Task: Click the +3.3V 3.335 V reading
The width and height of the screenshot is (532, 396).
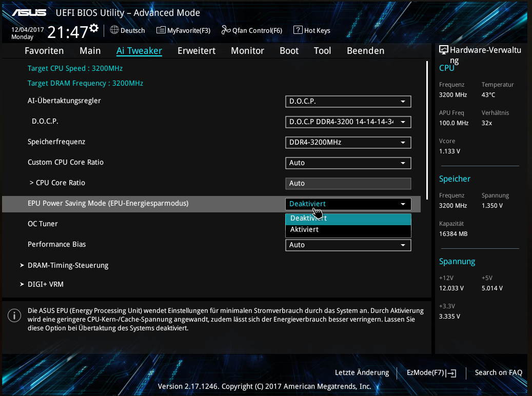Action: (x=449, y=316)
